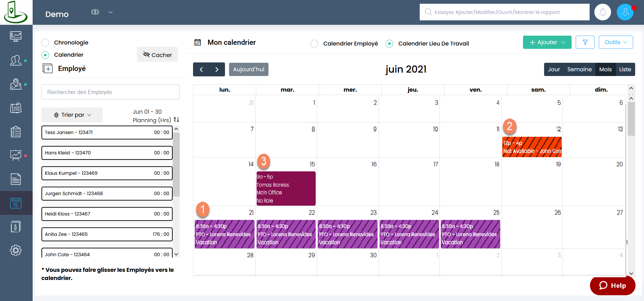The height and width of the screenshot is (301, 644).
Task: Go to previous month arrow
Action: tap(201, 70)
